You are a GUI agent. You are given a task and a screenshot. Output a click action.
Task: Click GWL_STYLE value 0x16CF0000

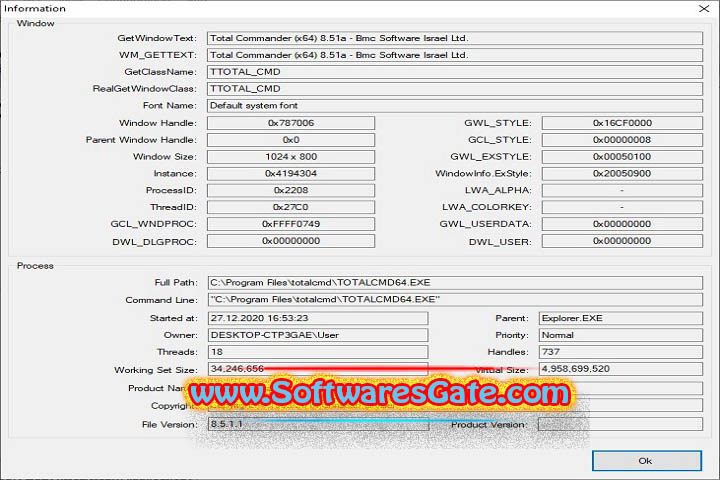622,123
